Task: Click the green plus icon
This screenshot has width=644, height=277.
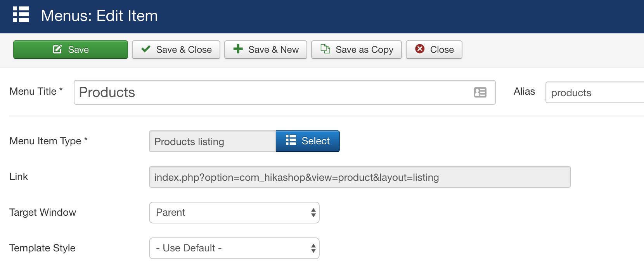Action: 238,49
